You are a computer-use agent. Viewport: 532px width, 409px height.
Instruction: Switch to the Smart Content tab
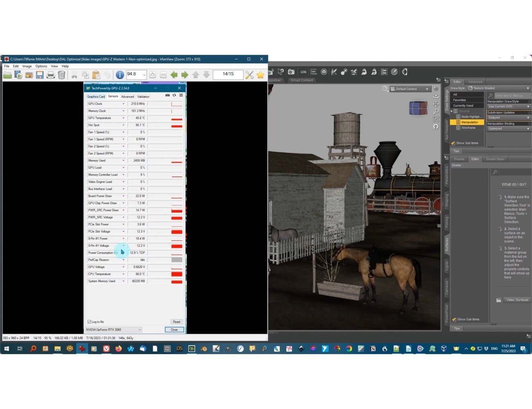click(302, 80)
